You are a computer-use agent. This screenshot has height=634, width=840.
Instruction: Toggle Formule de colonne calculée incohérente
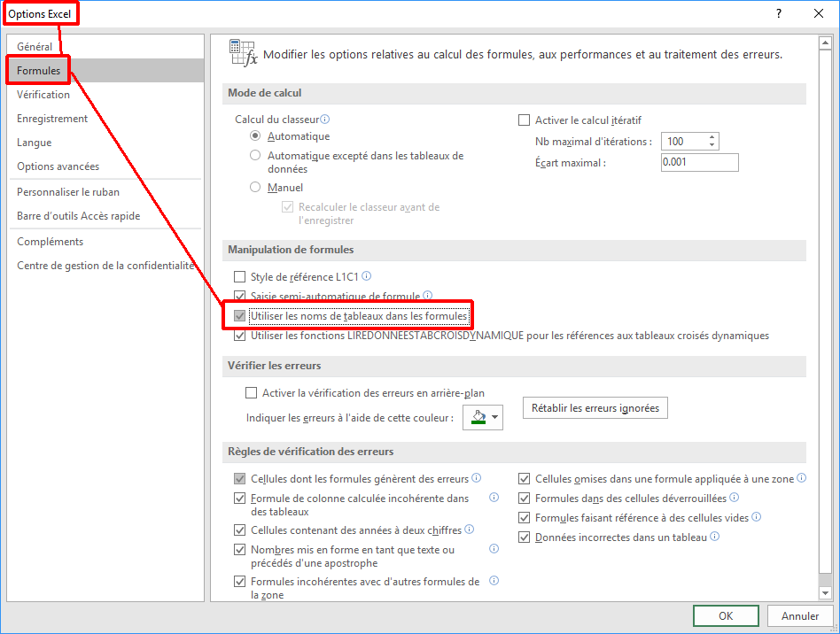click(240, 499)
